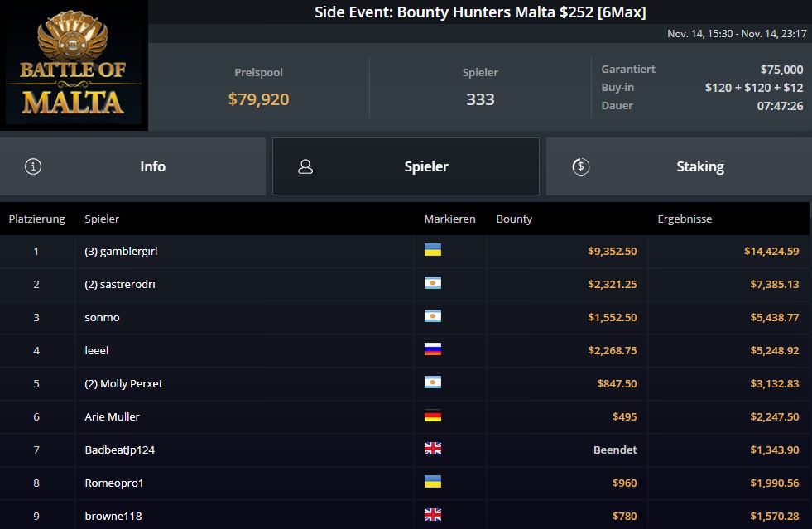Click the Spieler person icon
The height and width of the screenshot is (529, 812).
coord(305,166)
